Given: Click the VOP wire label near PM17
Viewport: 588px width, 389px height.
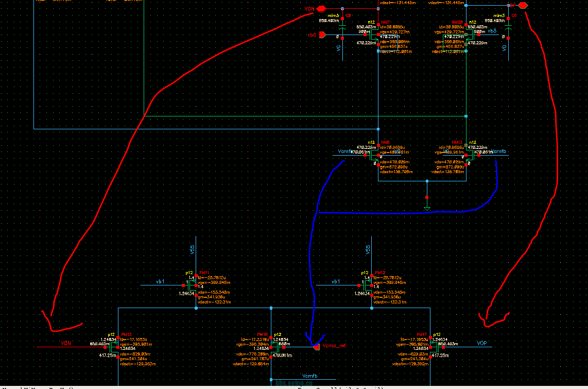Looking at the screenshot, I should pyautogui.click(x=481, y=343).
